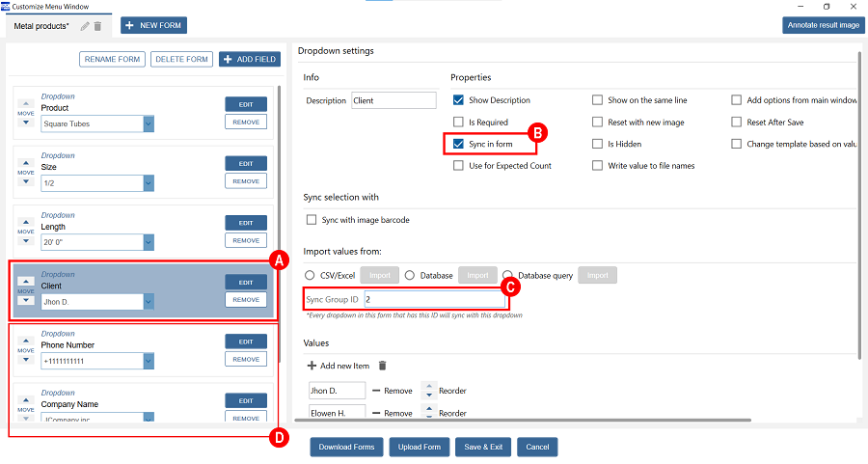Screen dimensions: 868x464
Task: Click the trash icon beside Metal products tab
Action: coord(97,26)
